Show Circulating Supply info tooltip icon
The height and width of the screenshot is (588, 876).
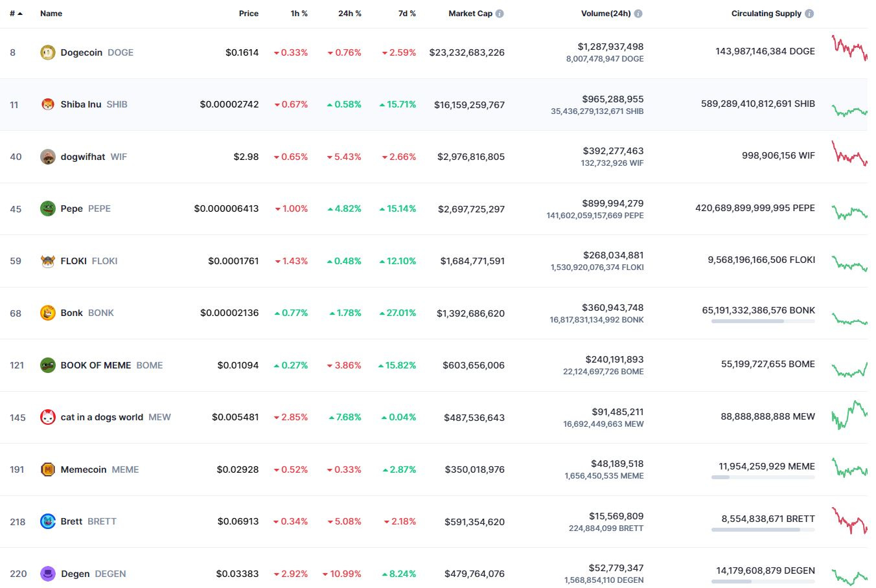click(x=809, y=14)
